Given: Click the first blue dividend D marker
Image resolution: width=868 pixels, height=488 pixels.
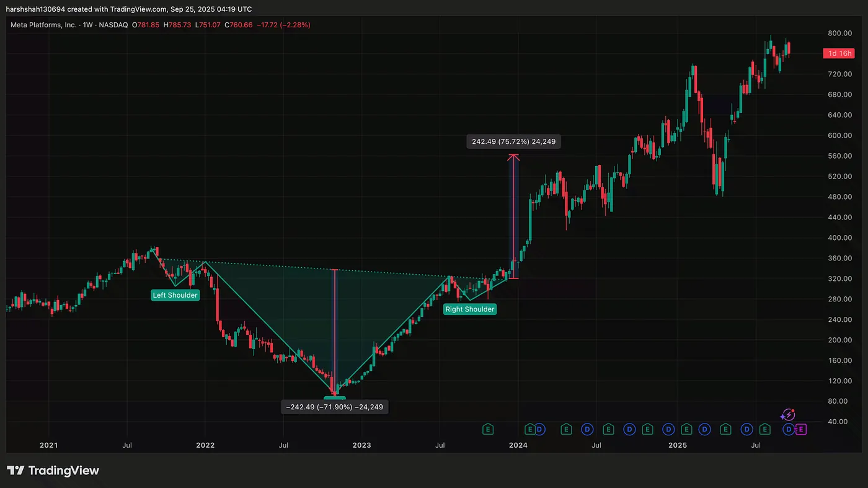Looking at the screenshot, I should click(539, 429).
